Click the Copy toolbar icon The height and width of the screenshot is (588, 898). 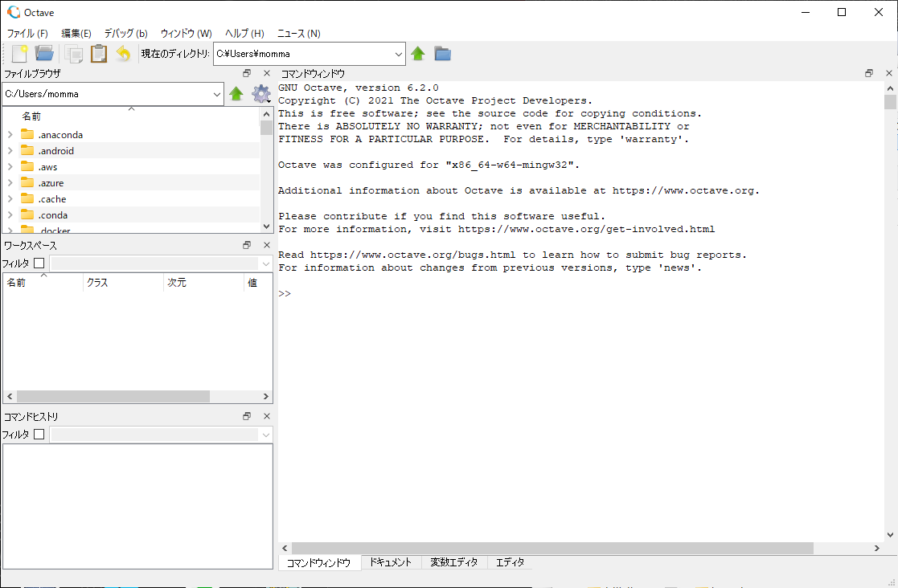click(x=74, y=54)
